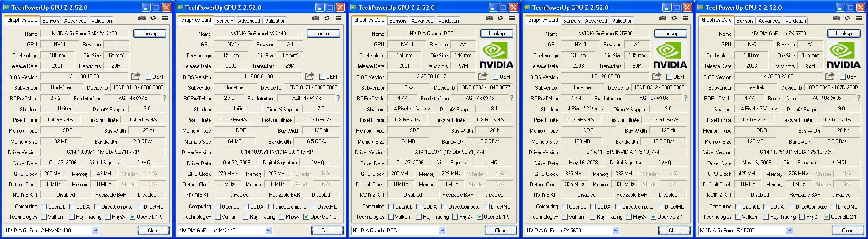
Task: Switch to Validation tab in Quadro DCC window
Action: click(449, 21)
